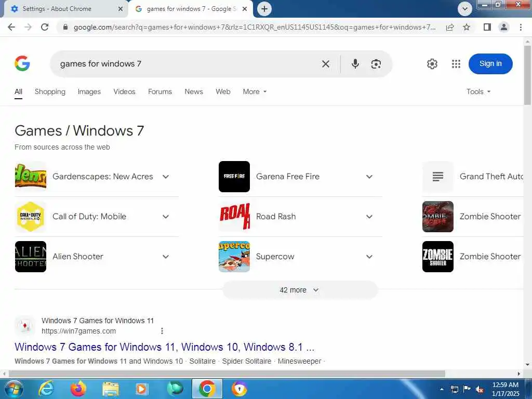Search by image with camera icon
Screen dimensions: 532x399
click(376, 64)
